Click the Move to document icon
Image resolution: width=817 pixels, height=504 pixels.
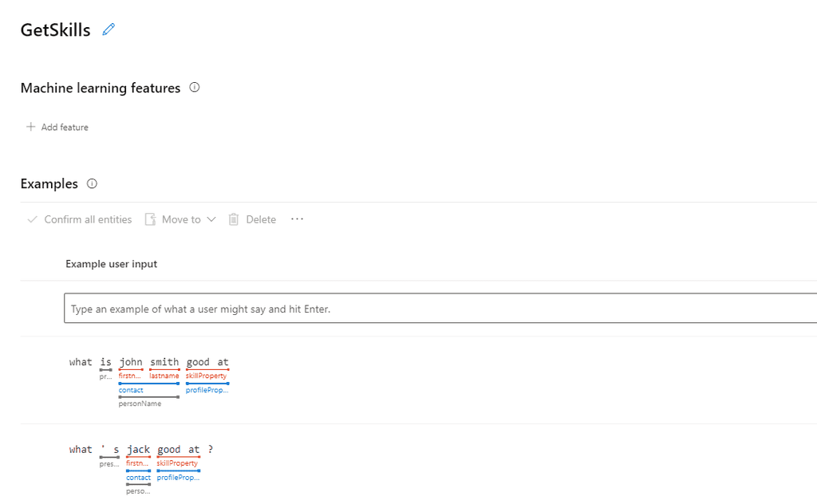(150, 219)
